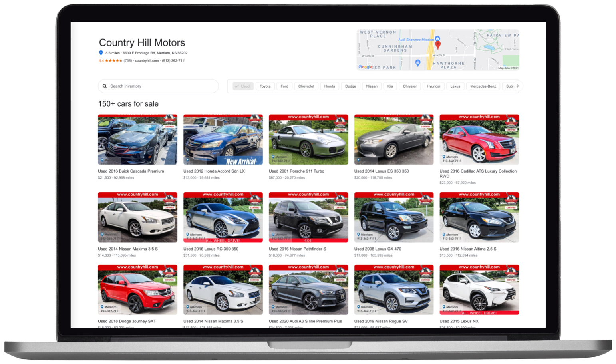Viewport: 616px width, 364px height.
Task: Filter inventory by Kia
Action: tap(390, 86)
